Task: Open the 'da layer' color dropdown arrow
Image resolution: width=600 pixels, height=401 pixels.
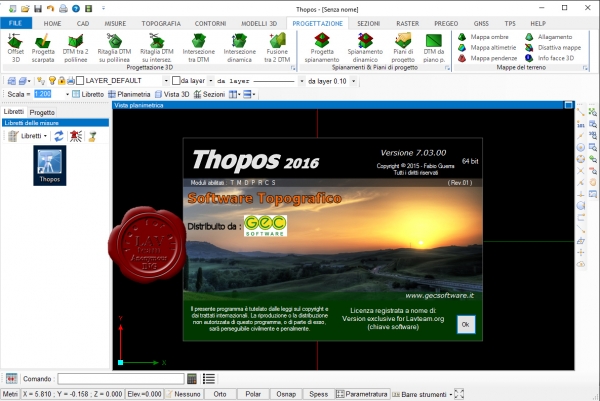Action: (x=210, y=81)
